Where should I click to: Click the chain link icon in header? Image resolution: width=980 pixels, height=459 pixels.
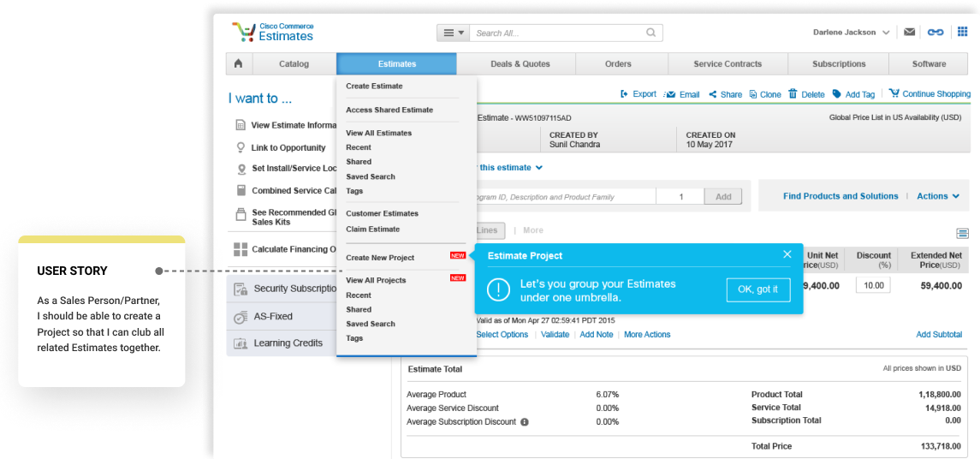[x=935, y=33]
